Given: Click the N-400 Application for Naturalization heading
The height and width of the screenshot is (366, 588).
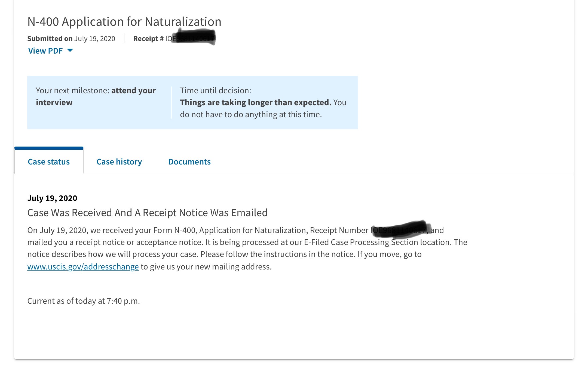Looking at the screenshot, I should point(124,21).
